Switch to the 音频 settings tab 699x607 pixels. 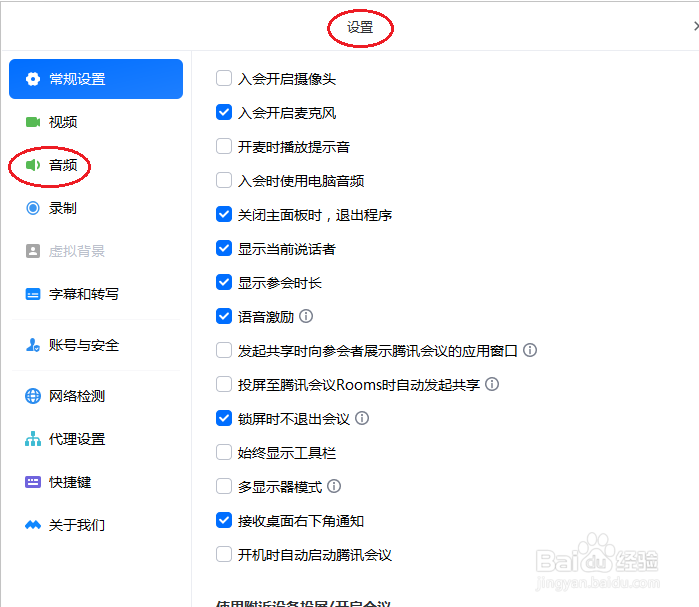click(x=96, y=165)
